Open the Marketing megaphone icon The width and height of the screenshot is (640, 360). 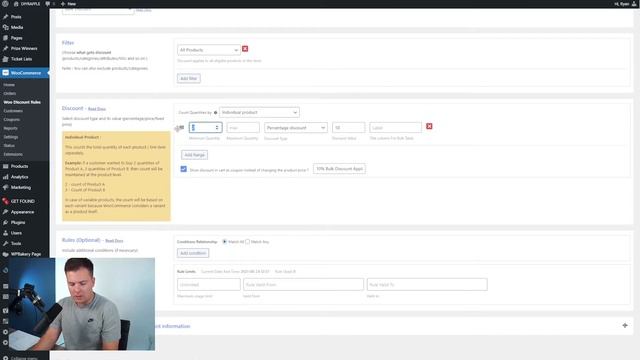tap(5, 187)
